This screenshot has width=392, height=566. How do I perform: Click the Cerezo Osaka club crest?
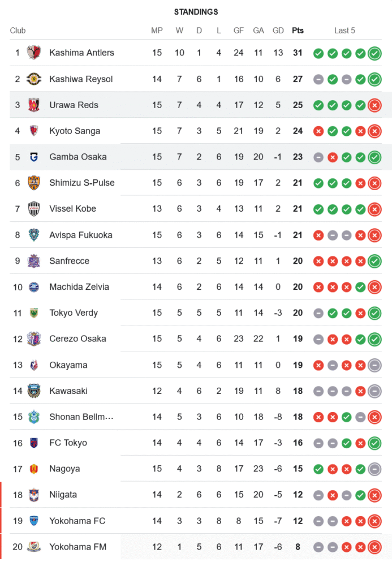point(34,339)
